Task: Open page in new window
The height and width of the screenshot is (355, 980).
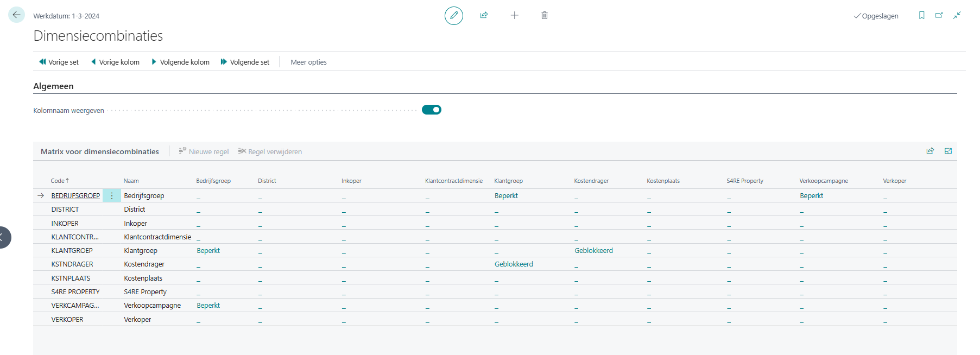Action: (x=939, y=15)
